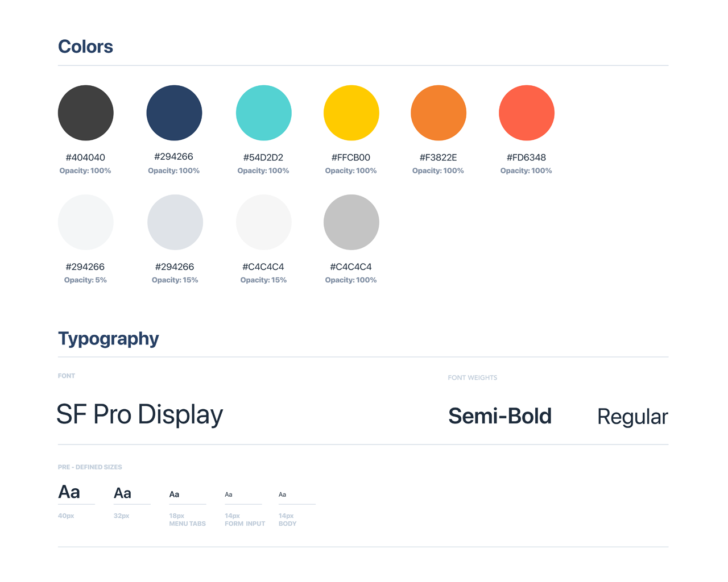Select the dark gray #404040 color circle

click(x=86, y=113)
